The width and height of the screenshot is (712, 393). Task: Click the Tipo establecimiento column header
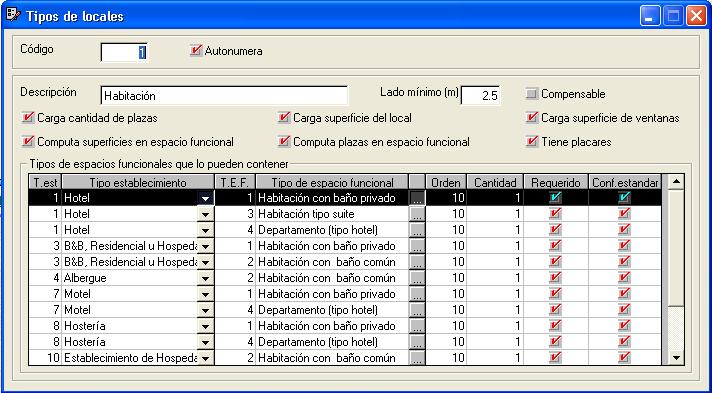click(138, 182)
